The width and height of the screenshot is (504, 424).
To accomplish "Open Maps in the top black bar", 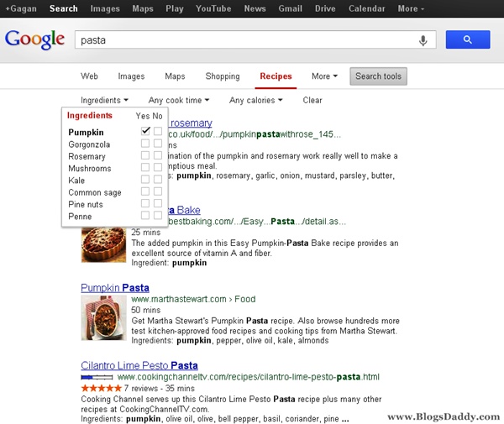I will pyautogui.click(x=143, y=8).
